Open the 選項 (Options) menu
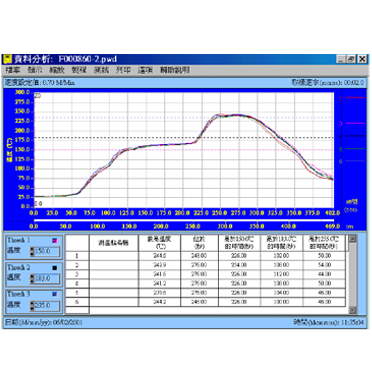372x372 pixels. (145, 70)
